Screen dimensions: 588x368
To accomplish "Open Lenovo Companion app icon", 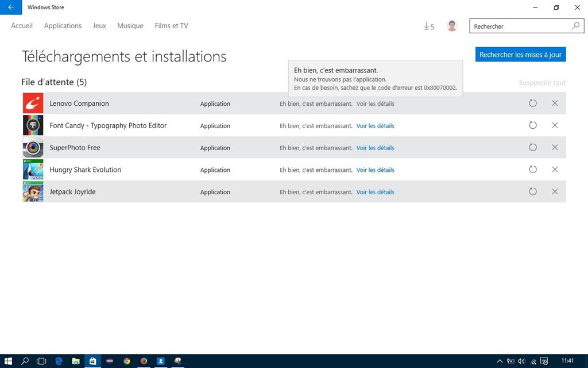I will (x=33, y=103).
